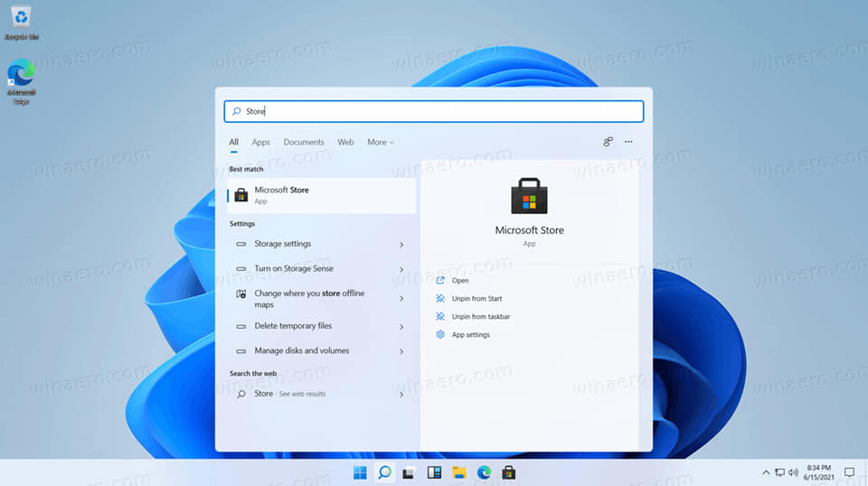Click the taskbar Search icon

[384, 472]
